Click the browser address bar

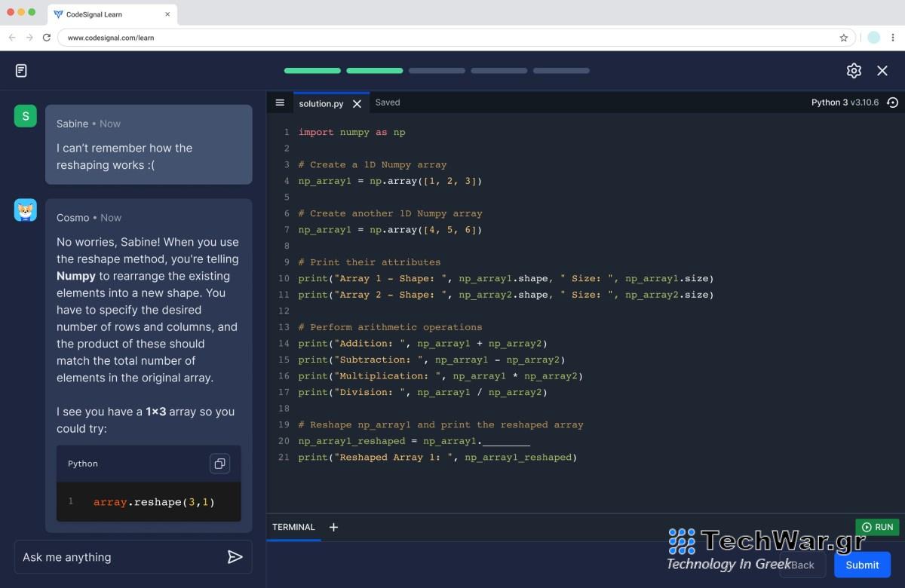pos(452,38)
